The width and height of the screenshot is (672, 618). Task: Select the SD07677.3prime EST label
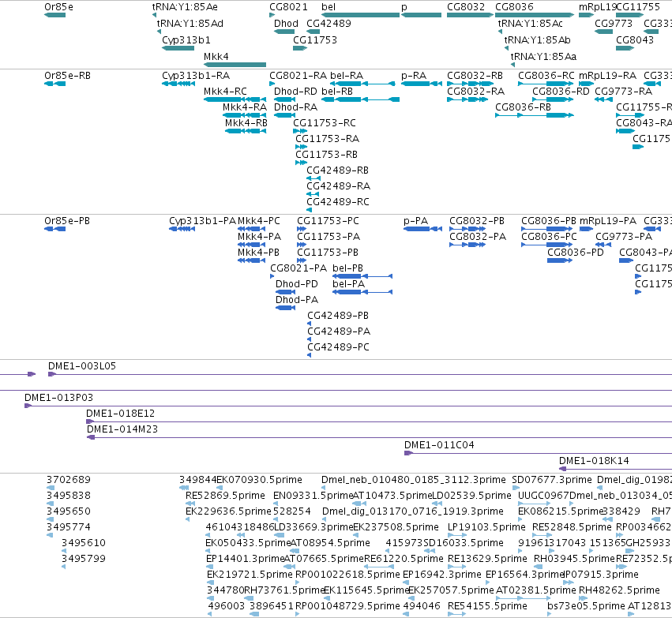(x=552, y=480)
